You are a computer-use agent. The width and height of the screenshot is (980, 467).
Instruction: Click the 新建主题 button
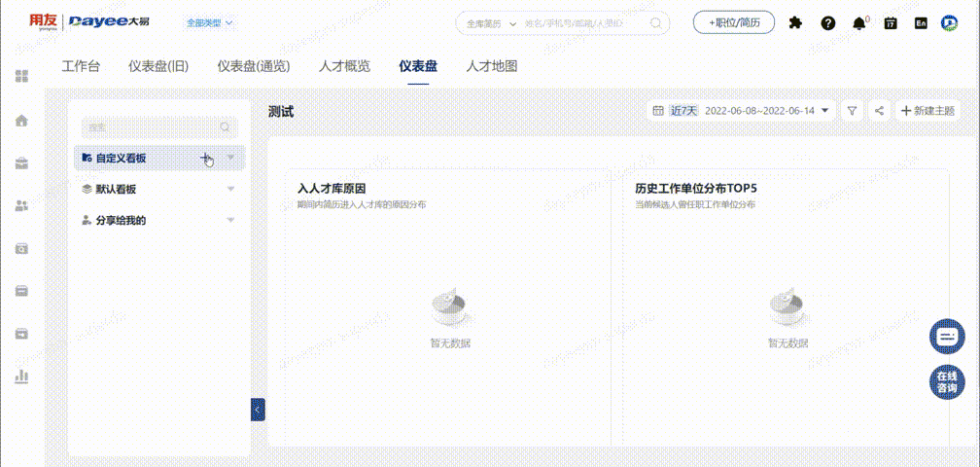pyautogui.click(x=928, y=111)
